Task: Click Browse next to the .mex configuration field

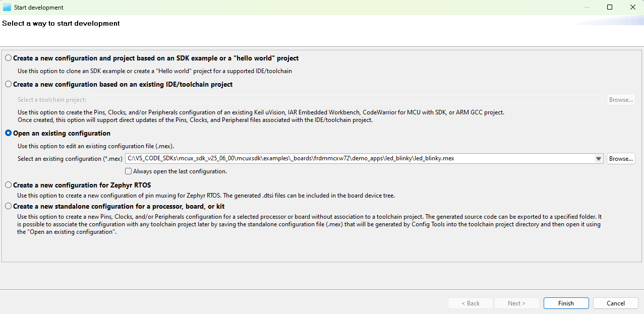Action: (620, 158)
